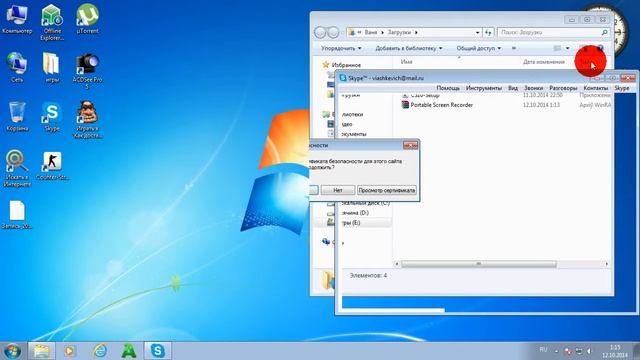Viewport: 640px width, 360px height.
Task: Select the Корзина recycle bin icon
Action: [x=17, y=116]
